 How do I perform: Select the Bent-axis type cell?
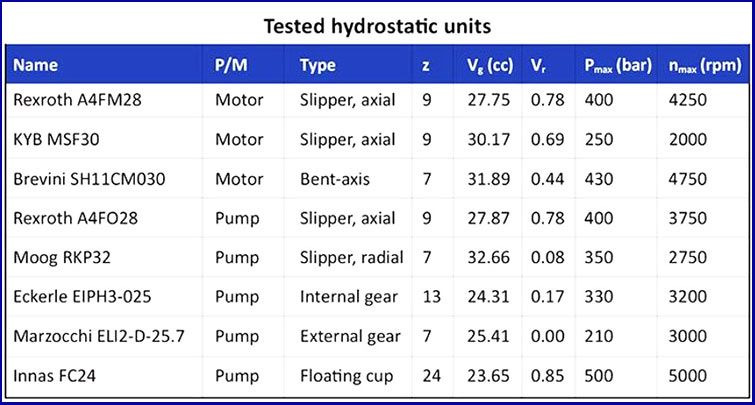point(331,179)
